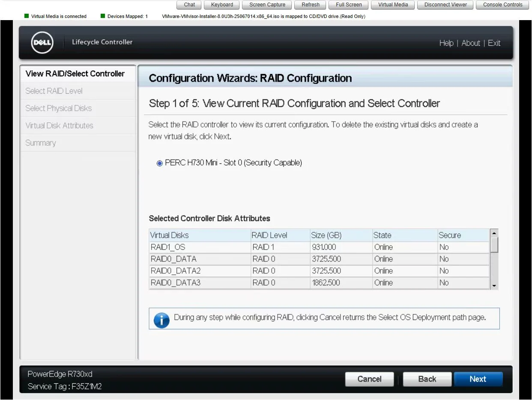The width and height of the screenshot is (532, 400).
Task: Open the View RAID/Select Controller step
Action: (x=75, y=74)
